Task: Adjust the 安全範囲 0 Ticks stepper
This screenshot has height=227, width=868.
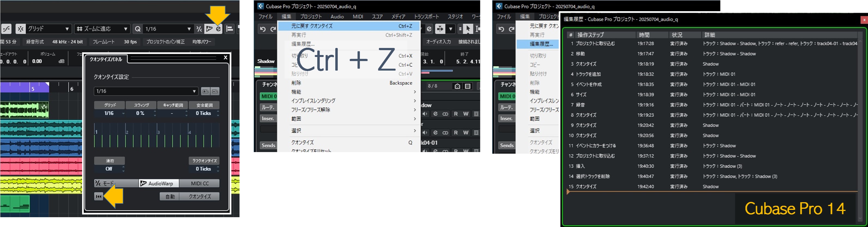Action: point(218,113)
